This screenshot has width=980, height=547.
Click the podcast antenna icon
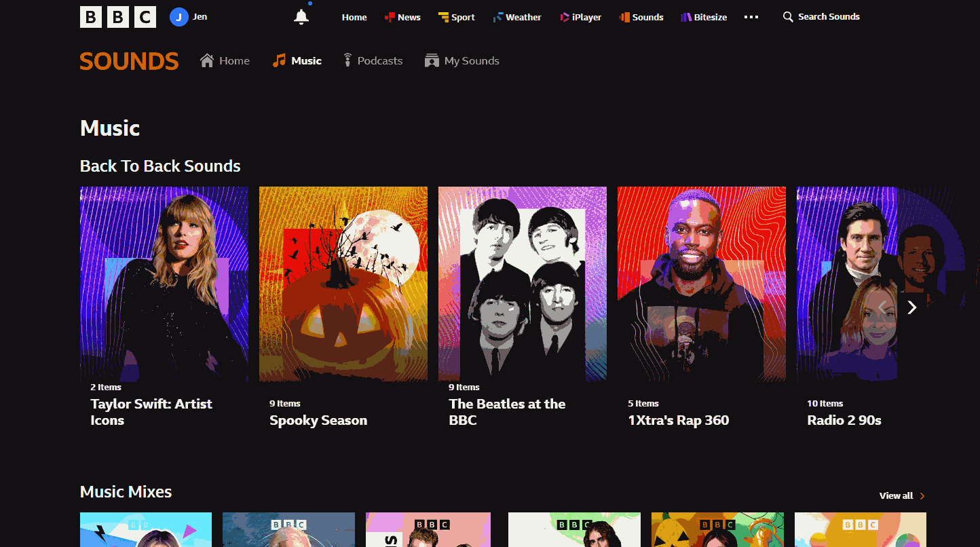pyautogui.click(x=347, y=60)
